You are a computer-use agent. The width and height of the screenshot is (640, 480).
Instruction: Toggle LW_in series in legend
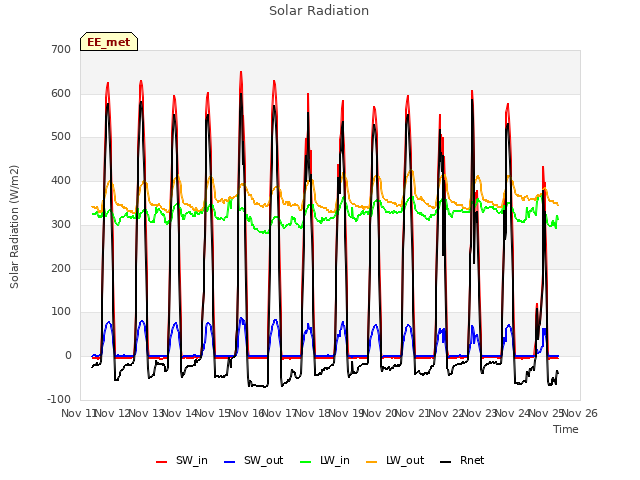point(324,460)
